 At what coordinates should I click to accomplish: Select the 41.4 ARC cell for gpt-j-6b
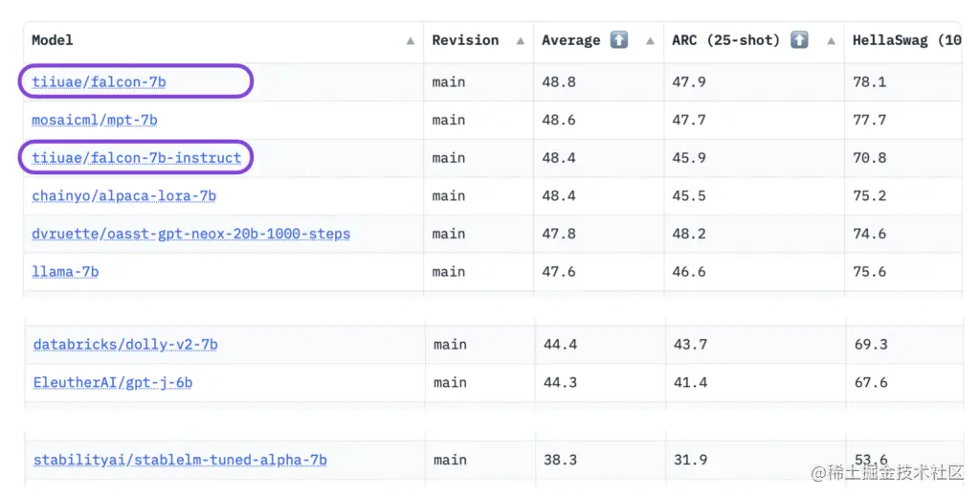(756, 383)
